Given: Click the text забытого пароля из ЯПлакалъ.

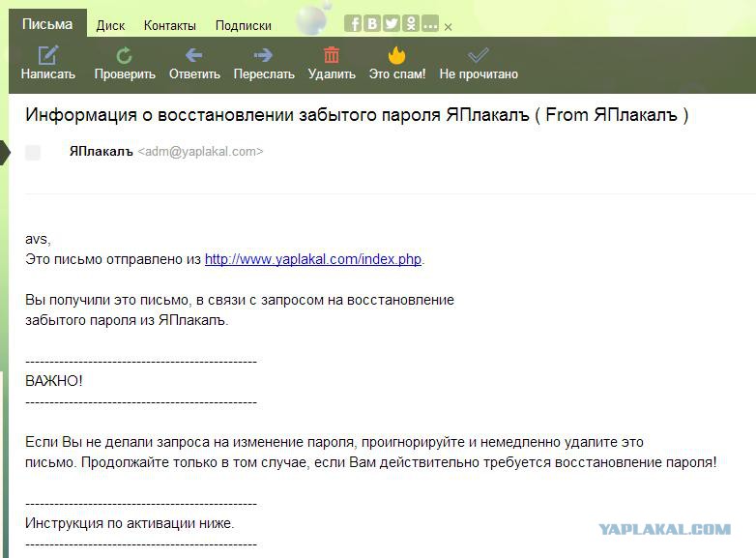Looking at the screenshot, I should click(x=127, y=320).
